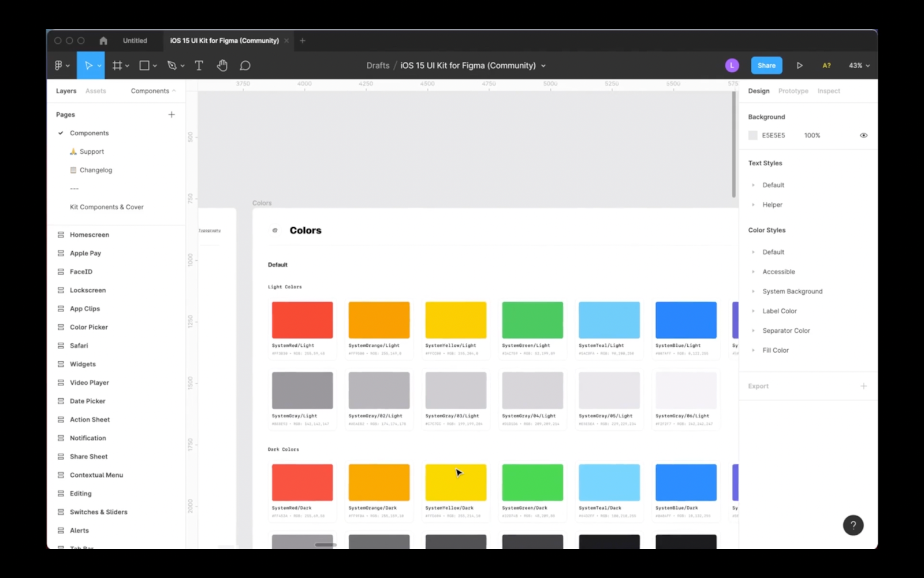Screen dimensions: 924x578
Task: Expand System Background color styles
Action: pos(753,291)
